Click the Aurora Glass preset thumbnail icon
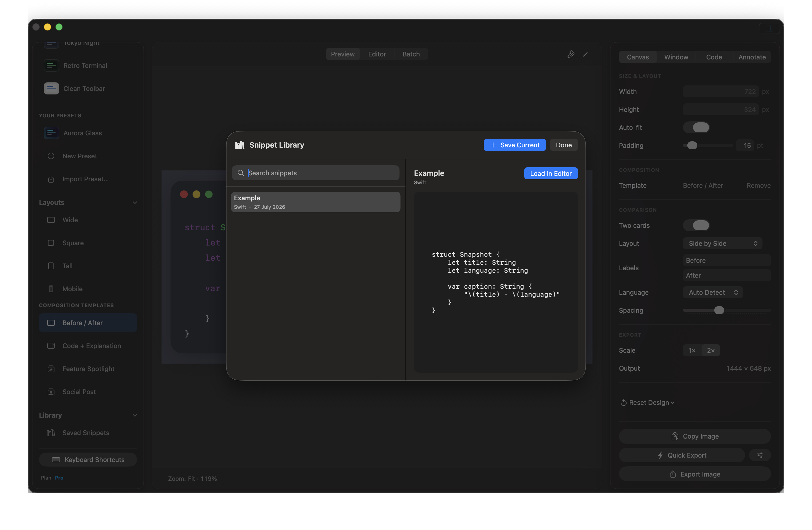 tap(51, 133)
